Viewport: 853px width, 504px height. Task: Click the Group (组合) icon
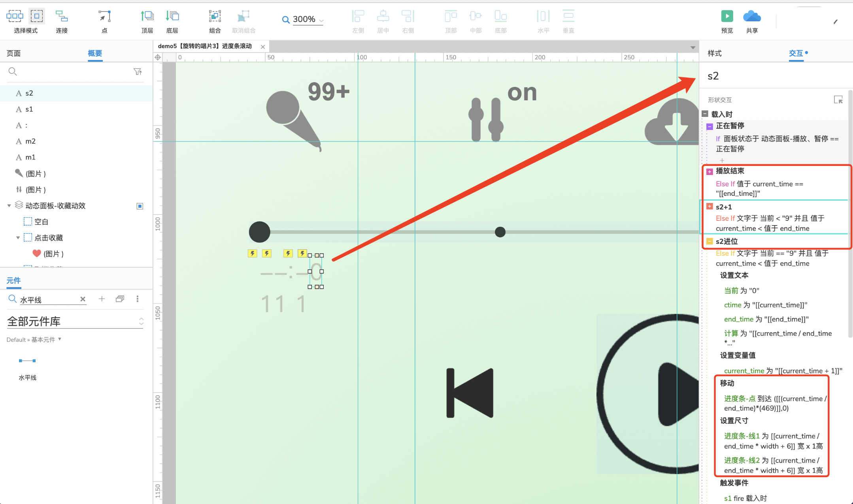tap(215, 17)
